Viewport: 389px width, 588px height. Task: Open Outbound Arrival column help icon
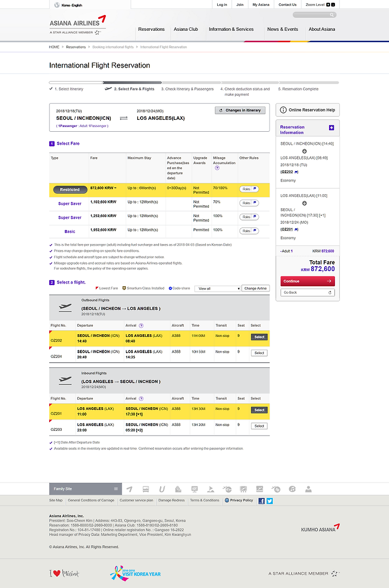point(141,326)
